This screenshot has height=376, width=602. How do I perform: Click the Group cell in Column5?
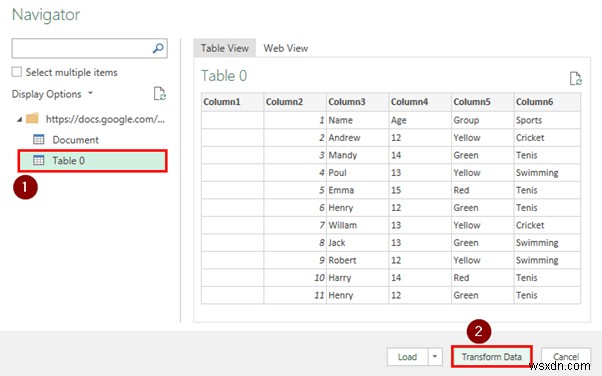click(x=483, y=120)
